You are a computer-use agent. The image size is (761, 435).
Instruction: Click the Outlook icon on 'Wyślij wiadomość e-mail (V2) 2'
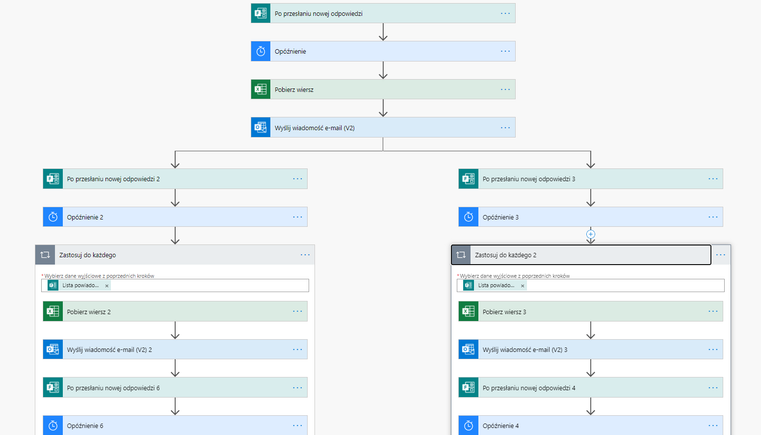(x=53, y=349)
